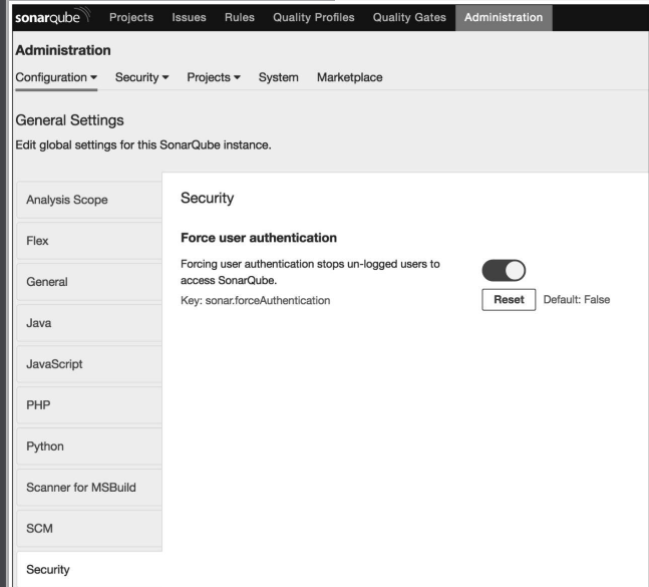Image resolution: width=649 pixels, height=587 pixels.
Task: Select Scanner for MSBuild category
Action: [x=89, y=488]
